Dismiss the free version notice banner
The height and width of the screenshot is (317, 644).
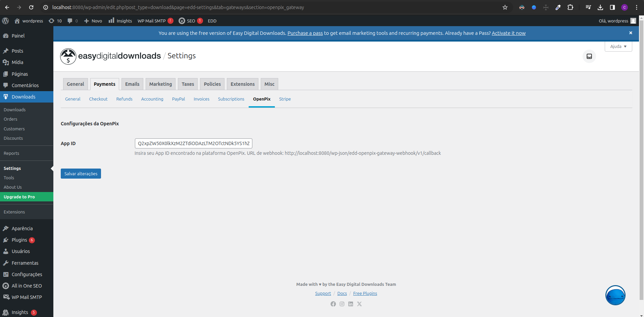[x=630, y=33]
